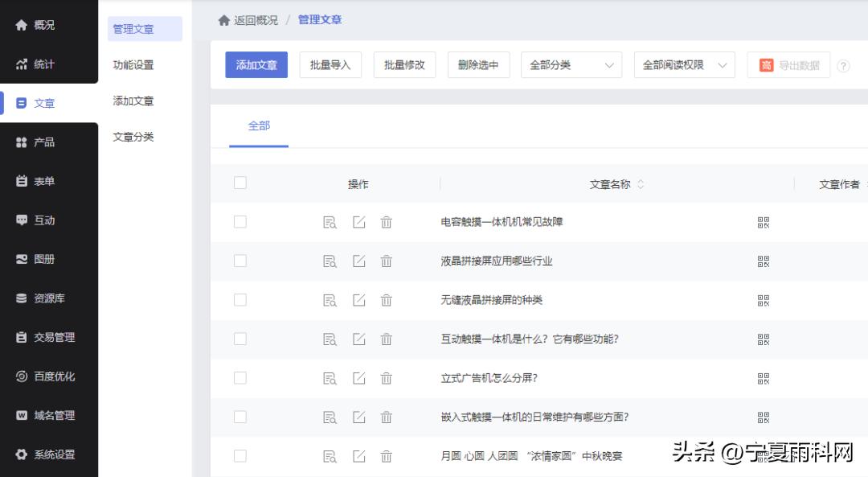868x477 pixels.
Task: Switch to the 全部 tab
Action: pos(259,125)
